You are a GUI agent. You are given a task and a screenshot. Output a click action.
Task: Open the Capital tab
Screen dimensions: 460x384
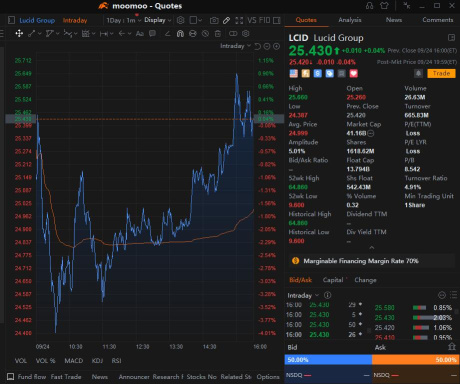coord(333,280)
